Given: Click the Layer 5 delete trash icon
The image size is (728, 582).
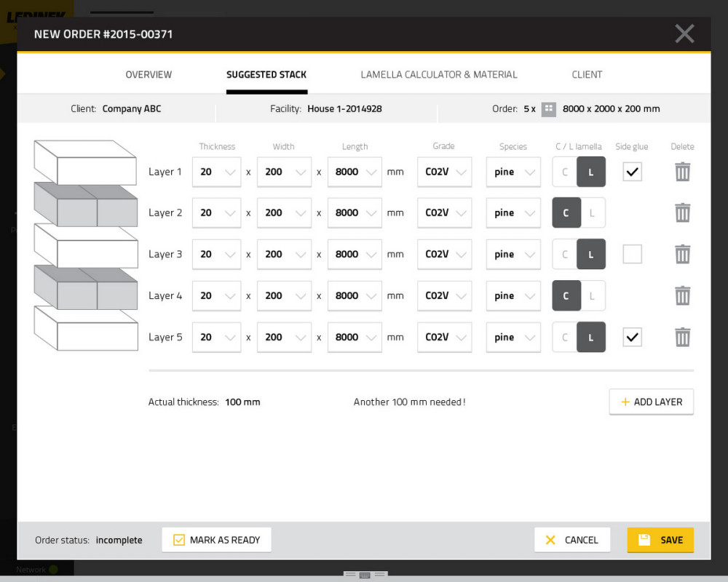Looking at the screenshot, I should [x=682, y=338].
